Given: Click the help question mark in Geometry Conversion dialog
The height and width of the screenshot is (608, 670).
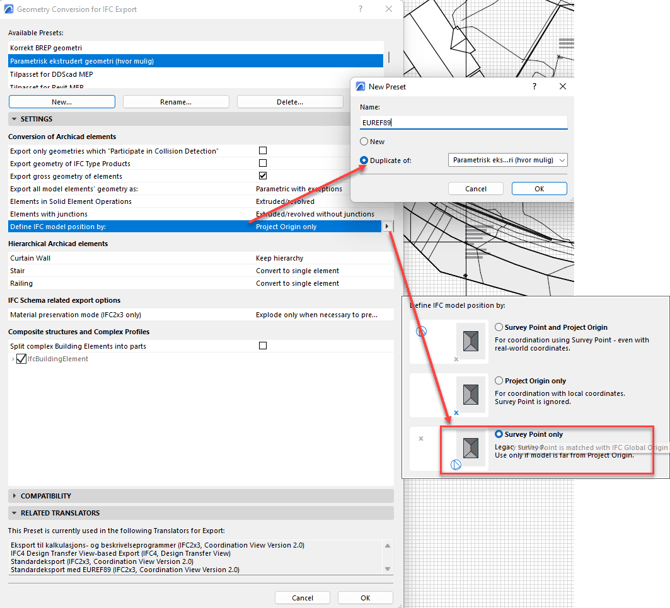Looking at the screenshot, I should click(x=361, y=9).
